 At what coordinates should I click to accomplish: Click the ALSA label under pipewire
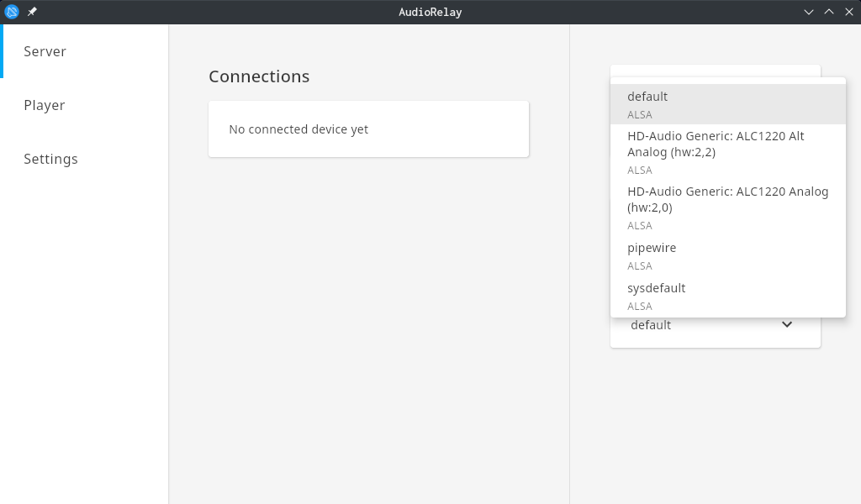pyautogui.click(x=640, y=266)
